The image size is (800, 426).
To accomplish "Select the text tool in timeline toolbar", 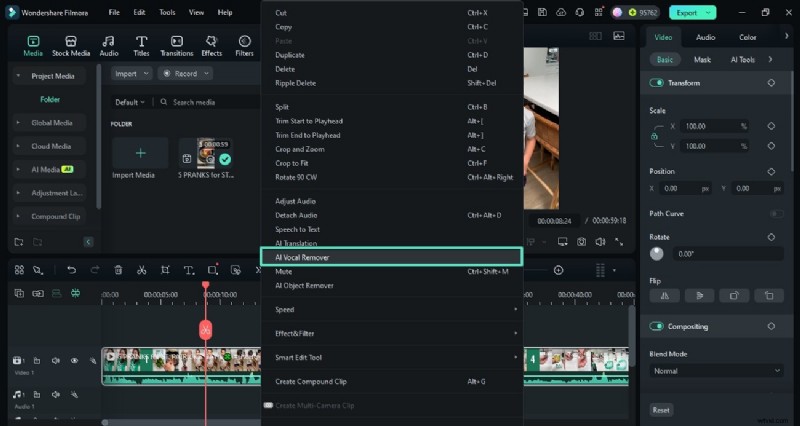I will coord(188,270).
